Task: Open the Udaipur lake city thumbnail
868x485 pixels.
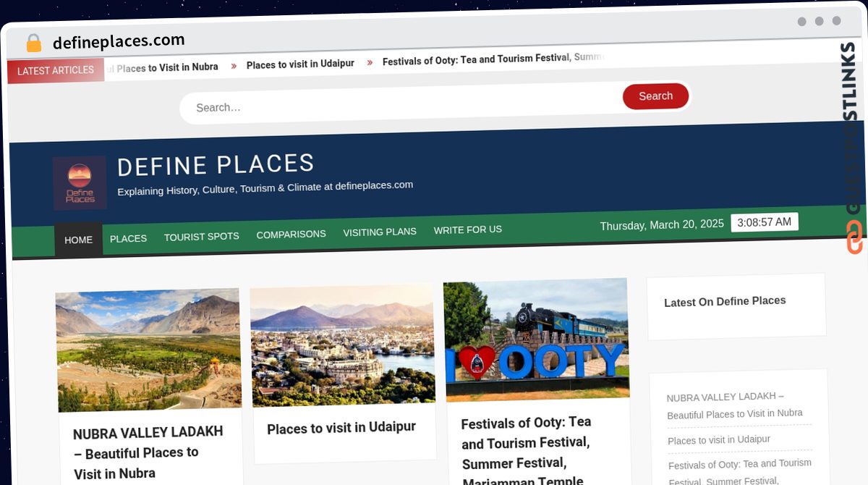Action: pyautogui.click(x=342, y=345)
